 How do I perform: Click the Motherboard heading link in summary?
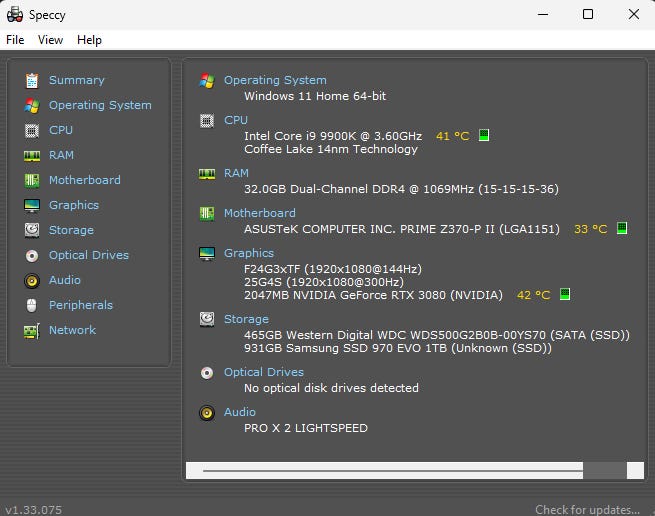click(x=260, y=213)
